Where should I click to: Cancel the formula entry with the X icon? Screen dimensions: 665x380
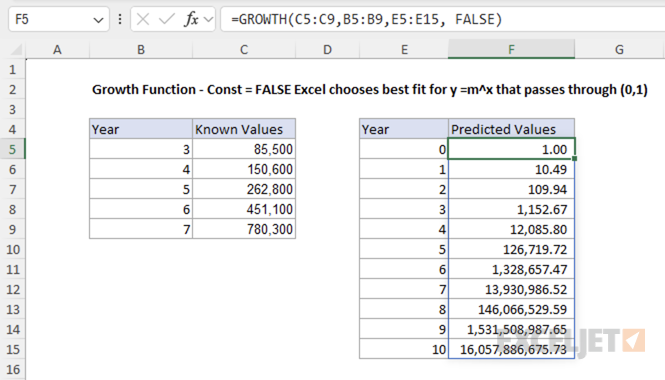143,20
